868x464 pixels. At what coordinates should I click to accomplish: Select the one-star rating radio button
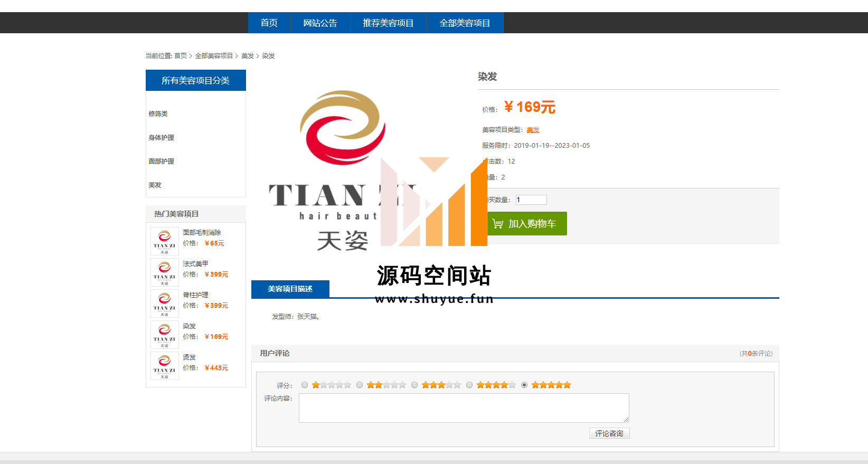305,385
